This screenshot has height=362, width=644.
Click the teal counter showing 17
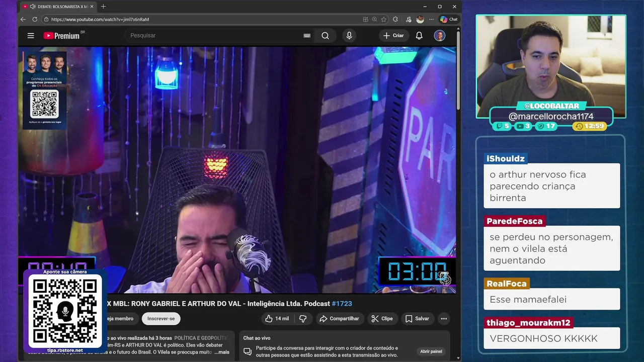pos(546,126)
